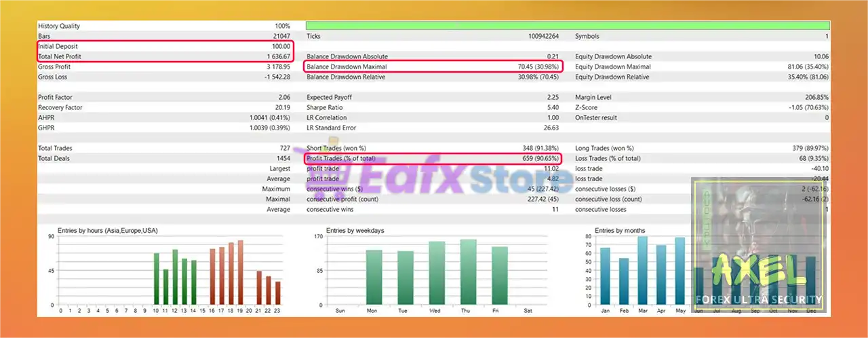
Task: Select the Balance Drawdown Absolute value 0.21
Action: click(x=553, y=56)
